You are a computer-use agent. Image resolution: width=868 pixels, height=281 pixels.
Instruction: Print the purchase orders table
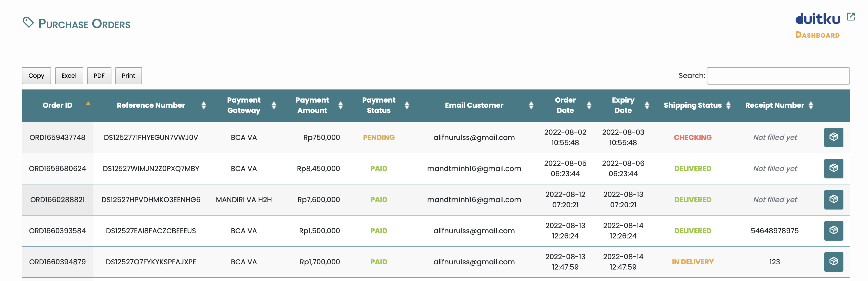click(128, 76)
